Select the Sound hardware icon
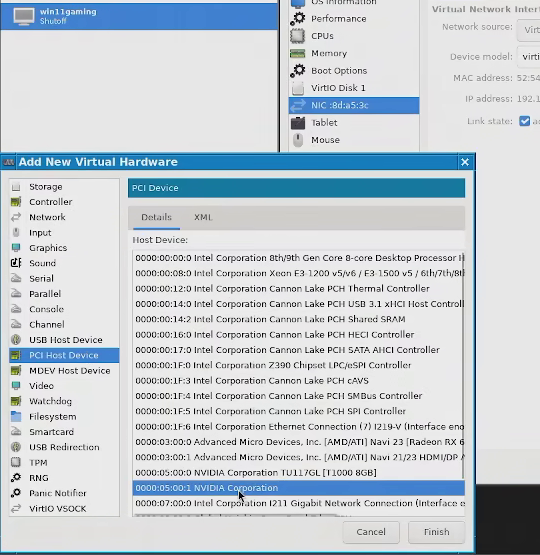 16,263
